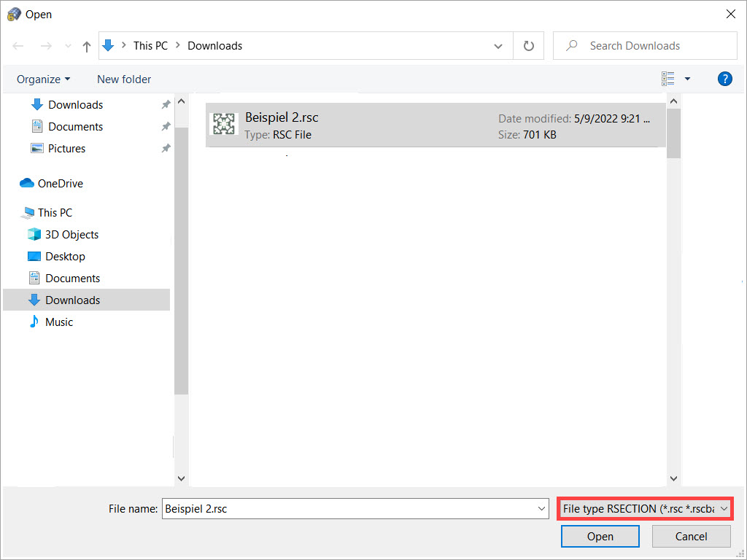Open the Help blue question mark
Viewport: 747px width, 560px height.
click(x=724, y=78)
